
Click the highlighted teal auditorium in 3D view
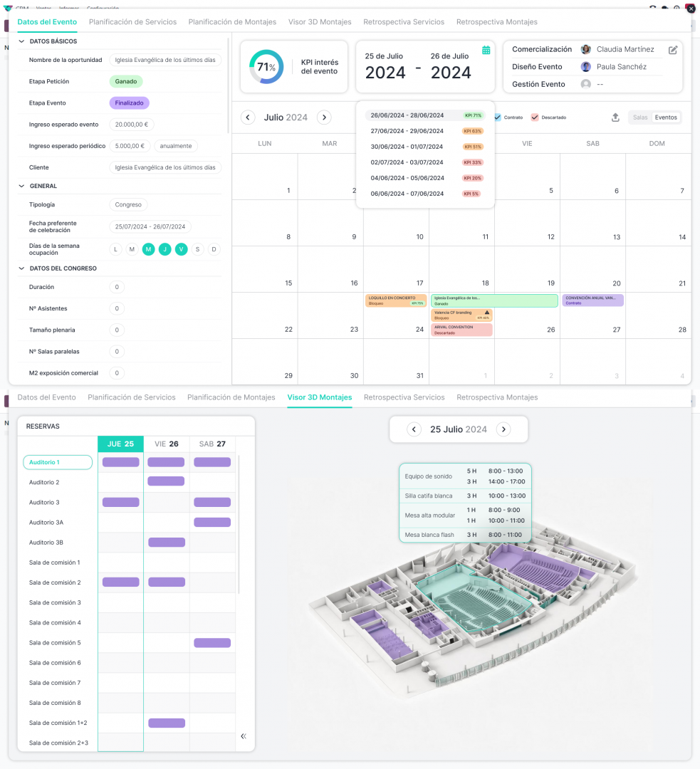(474, 597)
